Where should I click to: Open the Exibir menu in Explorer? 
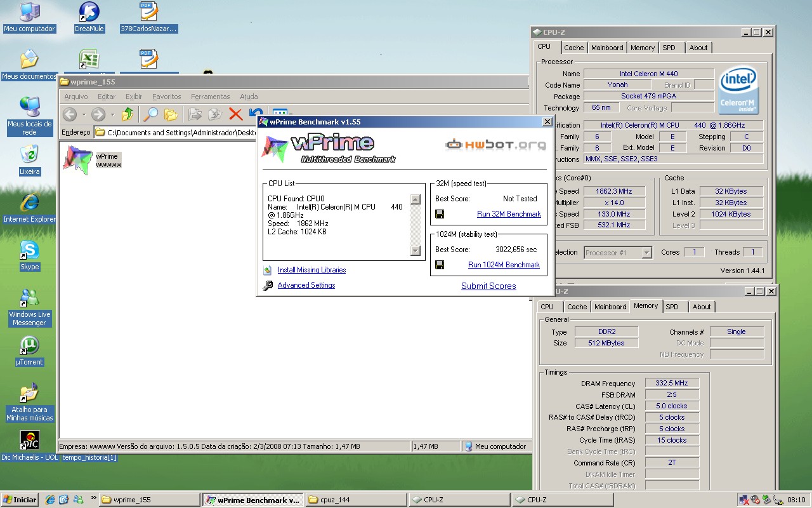pyautogui.click(x=134, y=97)
